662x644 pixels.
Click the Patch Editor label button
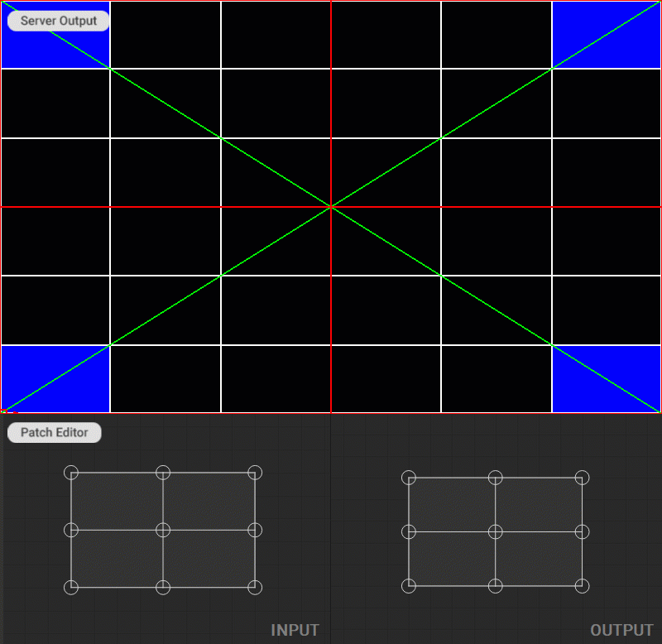[55, 432]
